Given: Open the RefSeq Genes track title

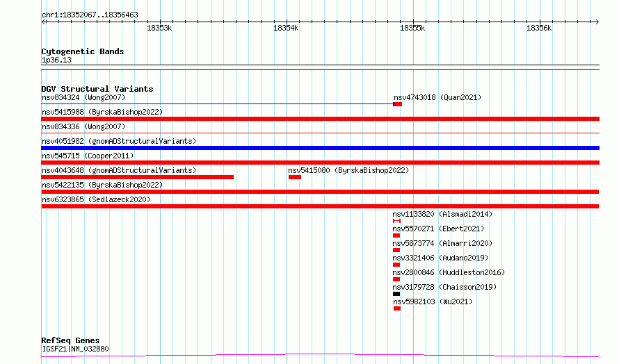Looking at the screenshot, I should click(70, 340).
